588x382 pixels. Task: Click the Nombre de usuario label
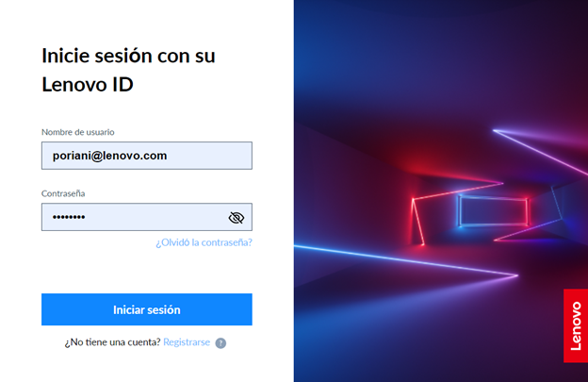click(78, 132)
